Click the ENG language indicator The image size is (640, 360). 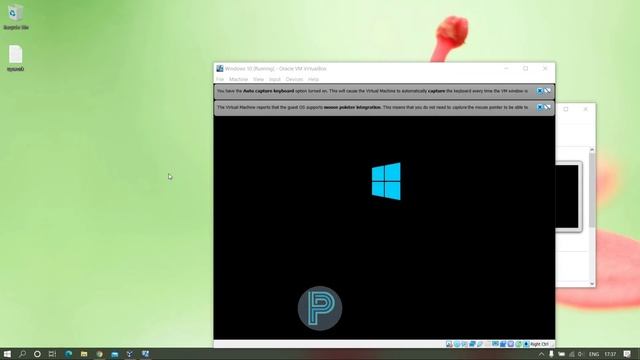tap(594, 354)
